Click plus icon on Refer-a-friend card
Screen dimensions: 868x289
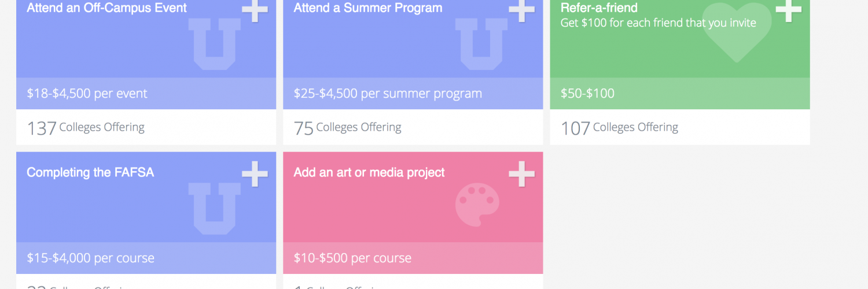[x=788, y=9]
